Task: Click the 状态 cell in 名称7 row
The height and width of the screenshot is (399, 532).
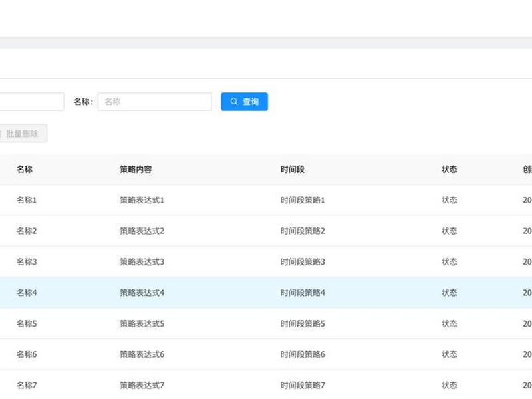Action: [449, 385]
